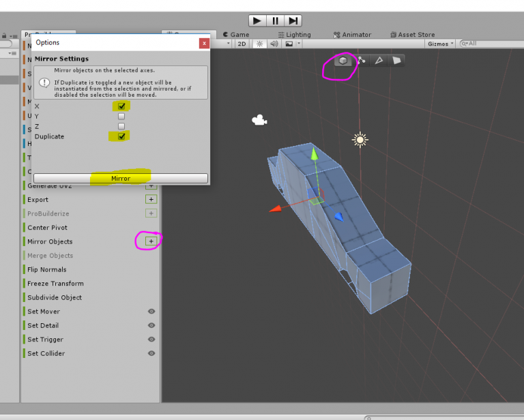
Task: Open scene effects dropdown arrow
Action: [x=299, y=44]
